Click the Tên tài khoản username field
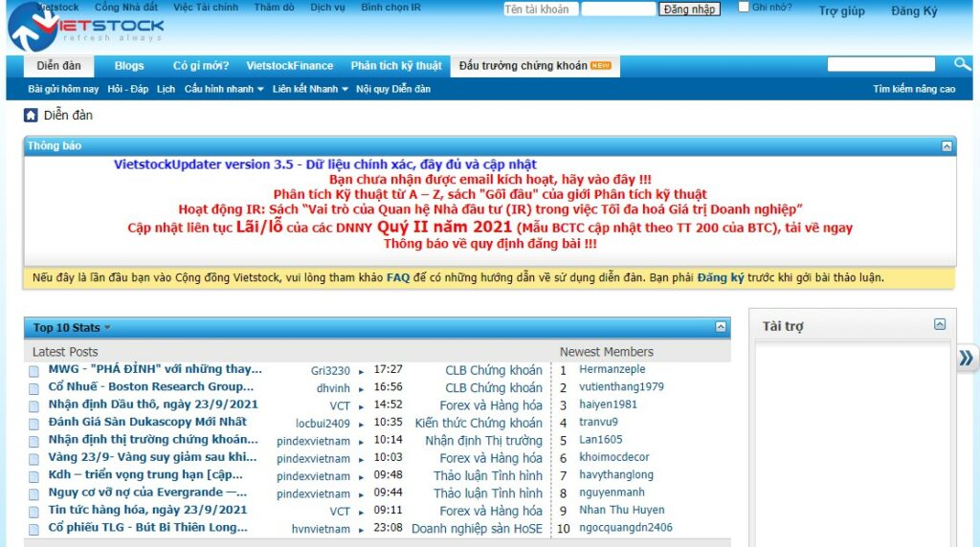980x547 pixels. pos(541,9)
